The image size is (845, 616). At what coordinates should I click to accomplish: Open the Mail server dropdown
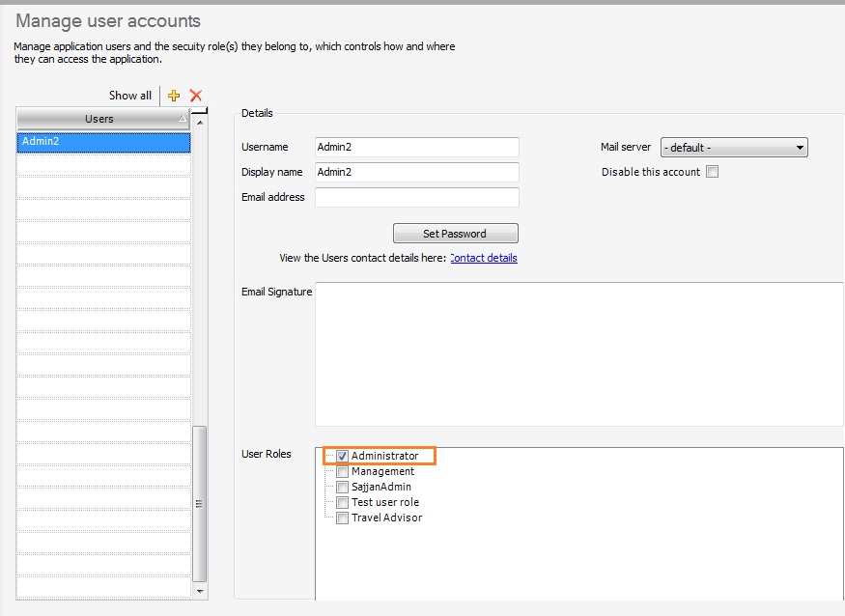734,148
